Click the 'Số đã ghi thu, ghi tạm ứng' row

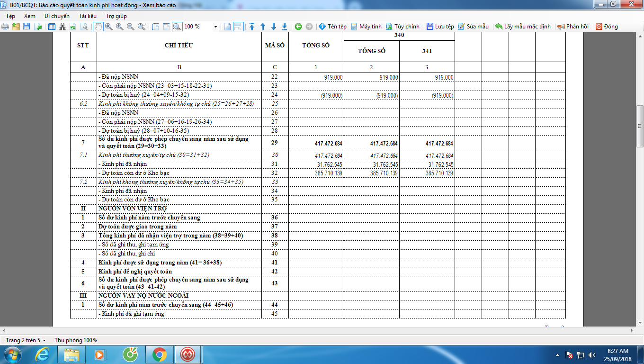click(x=318, y=245)
